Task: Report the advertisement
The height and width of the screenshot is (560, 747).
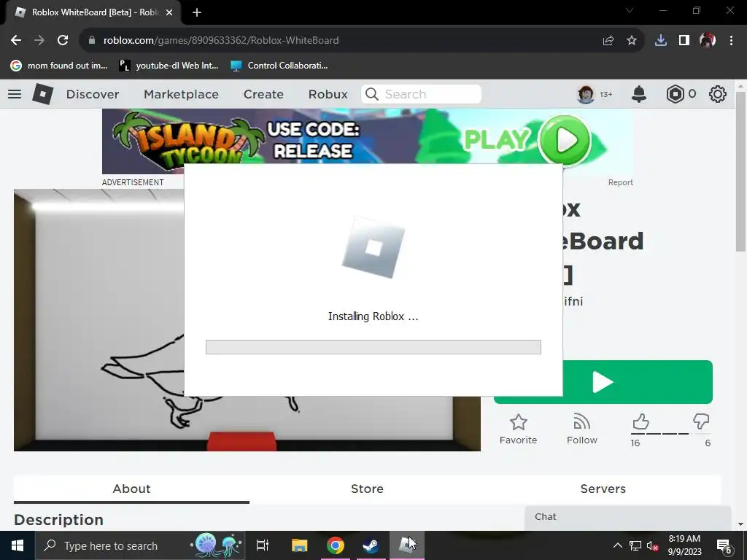Action: pos(620,182)
